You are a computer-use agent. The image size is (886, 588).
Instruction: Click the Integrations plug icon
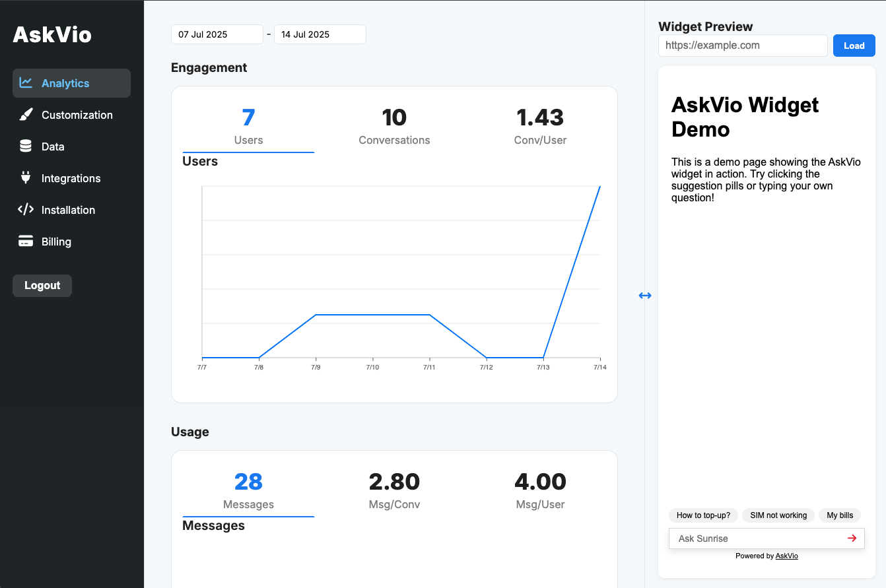click(x=26, y=178)
